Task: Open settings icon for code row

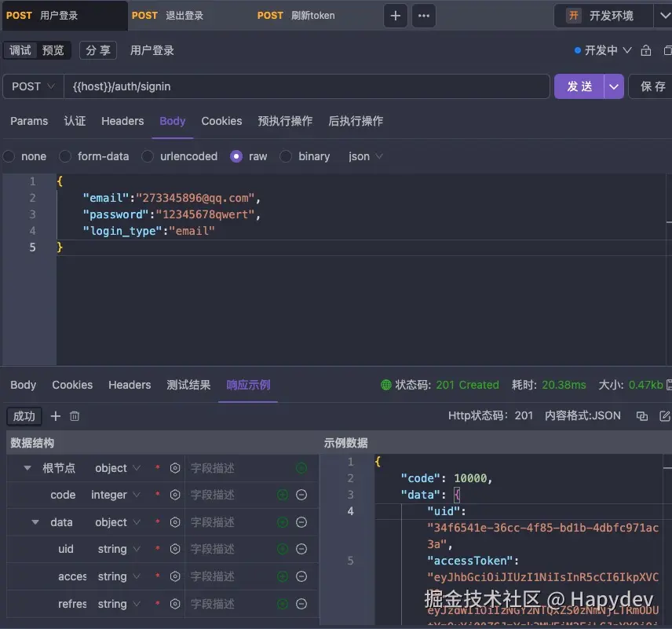Action: point(175,495)
